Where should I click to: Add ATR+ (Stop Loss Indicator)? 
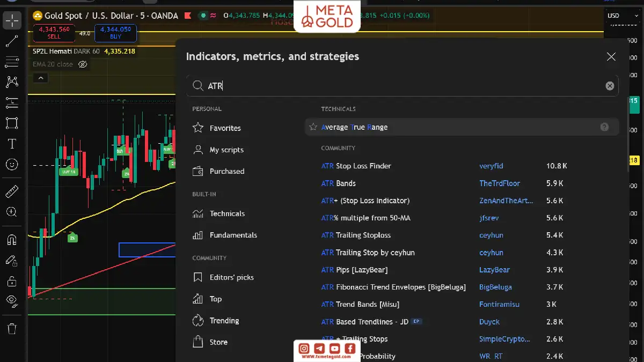365,201
